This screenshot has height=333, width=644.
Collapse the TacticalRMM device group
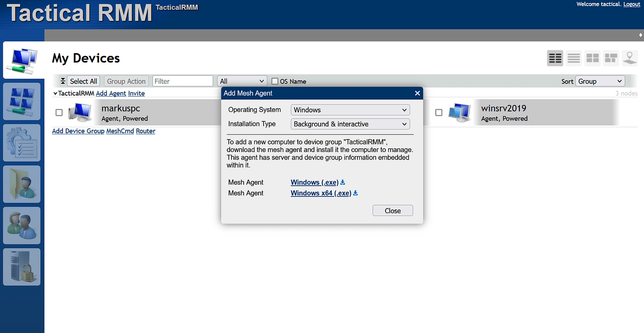click(x=55, y=93)
